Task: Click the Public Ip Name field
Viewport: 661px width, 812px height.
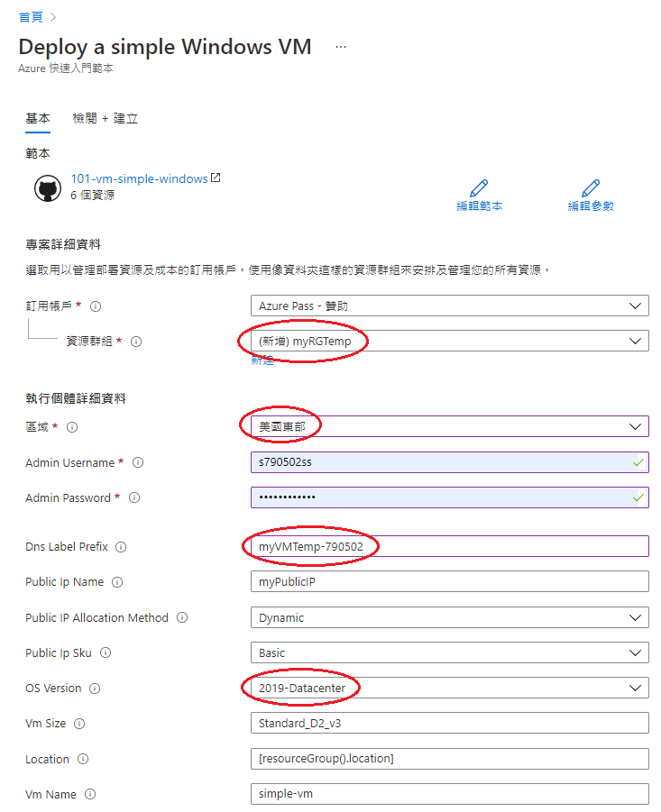Action: point(450,581)
